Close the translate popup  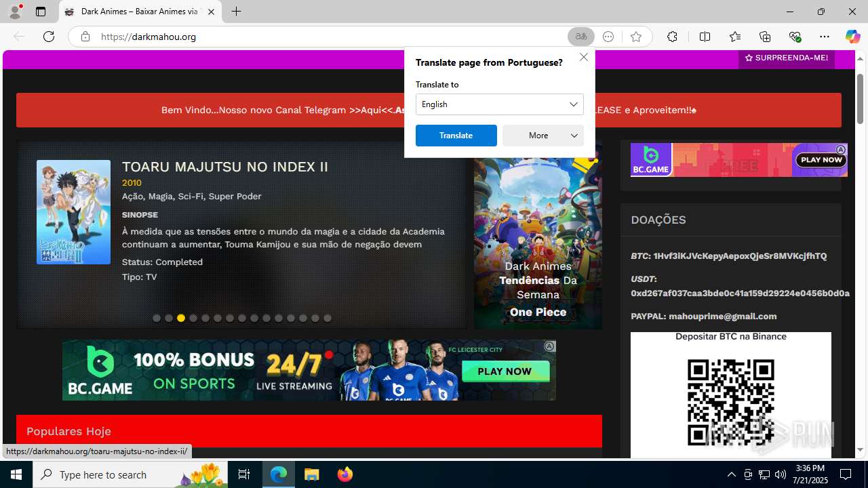point(583,57)
